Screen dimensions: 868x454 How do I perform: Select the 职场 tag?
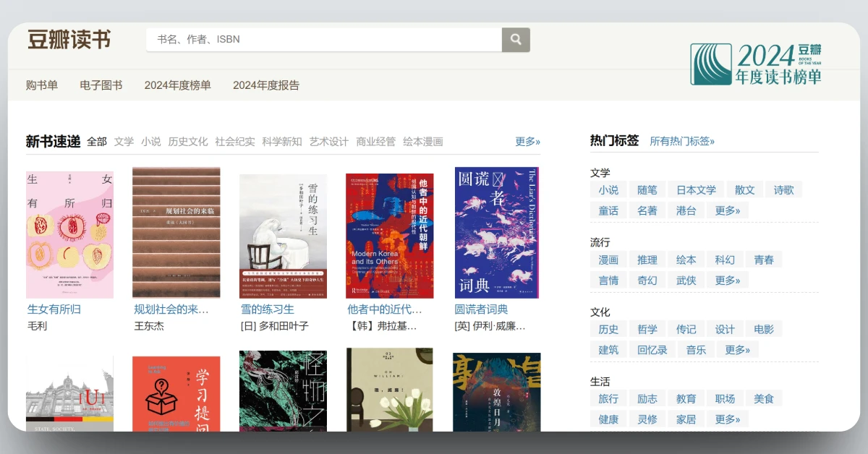tap(725, 398)
